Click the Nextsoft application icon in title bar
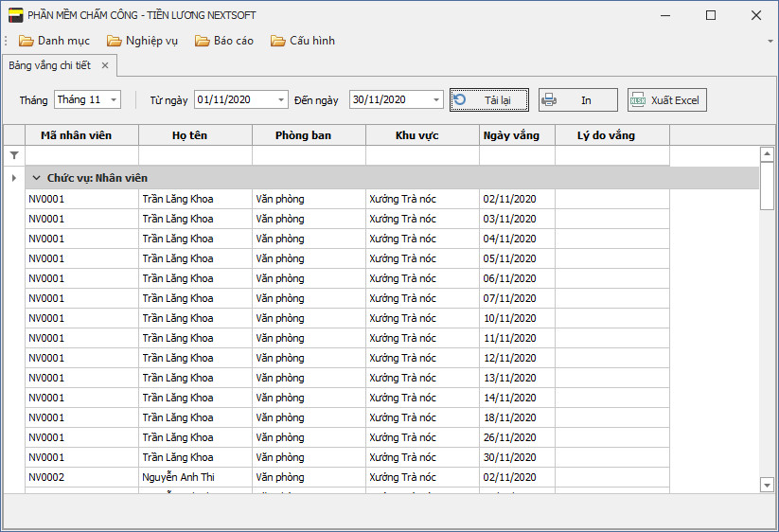The width and height of the screenshot is (779, 532). [15, 15]
